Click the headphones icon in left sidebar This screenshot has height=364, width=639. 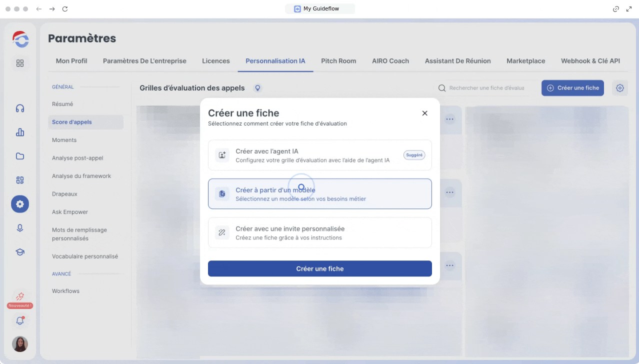click(20, 108)
